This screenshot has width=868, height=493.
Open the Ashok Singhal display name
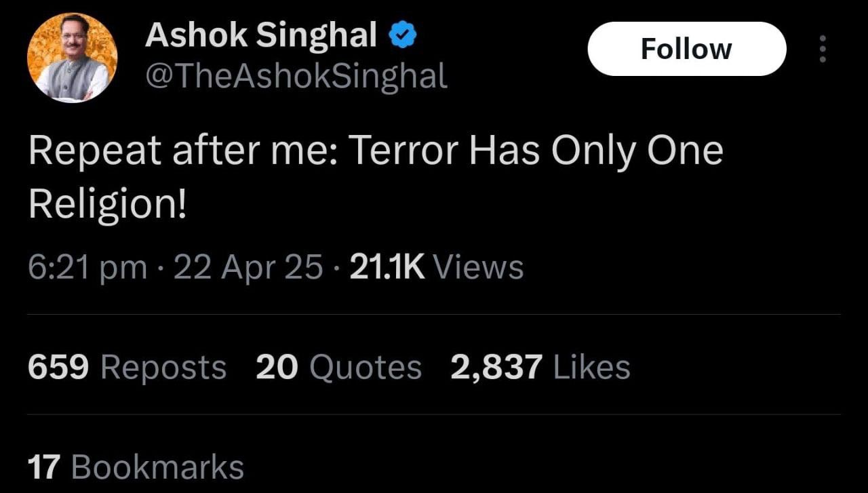260,35
